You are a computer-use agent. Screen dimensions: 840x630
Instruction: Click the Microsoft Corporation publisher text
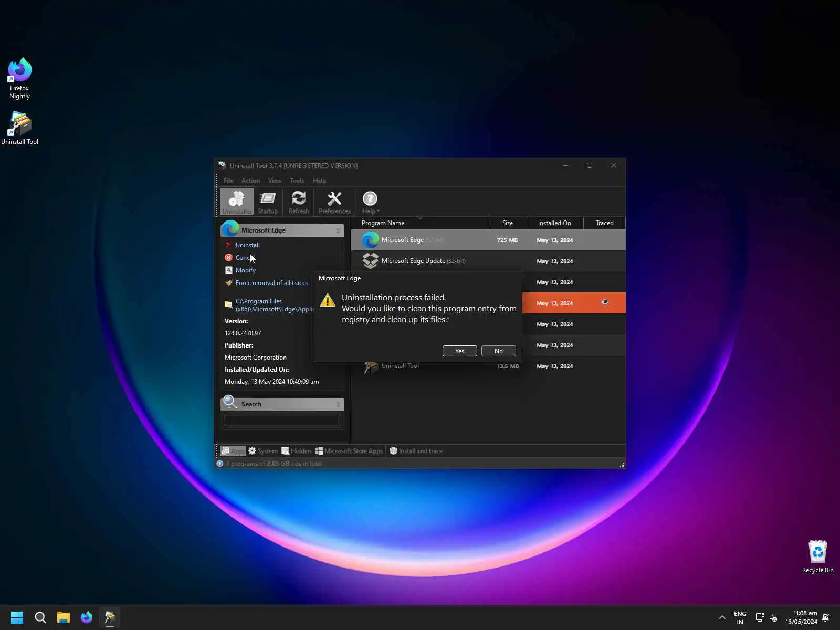point(256,358)
